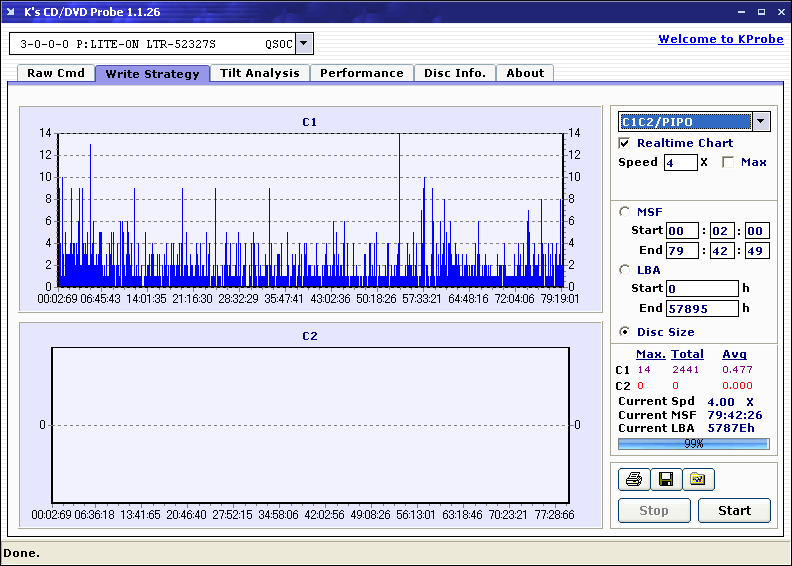This screenshot has height=566, width=792.
Task: Click the 99% scan progress bar
Action: pyautogui.click(x=693, y=443)
